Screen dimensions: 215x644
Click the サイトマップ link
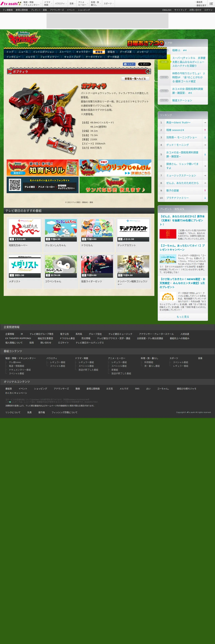pos(180,10)
